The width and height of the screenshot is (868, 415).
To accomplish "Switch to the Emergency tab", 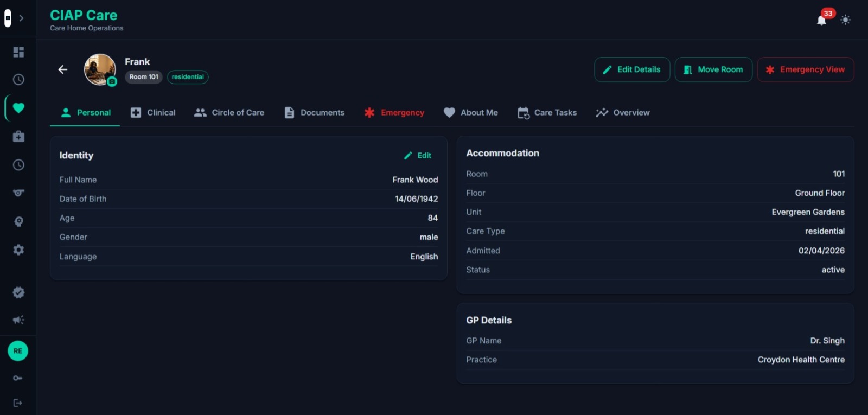I will (x=394, y=113).
